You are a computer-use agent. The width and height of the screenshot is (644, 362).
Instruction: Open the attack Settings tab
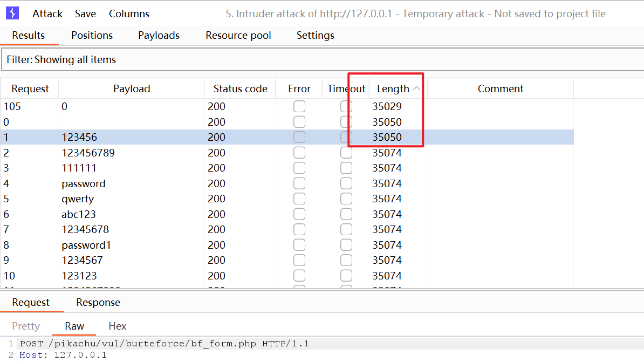click(x=315, y=36)
